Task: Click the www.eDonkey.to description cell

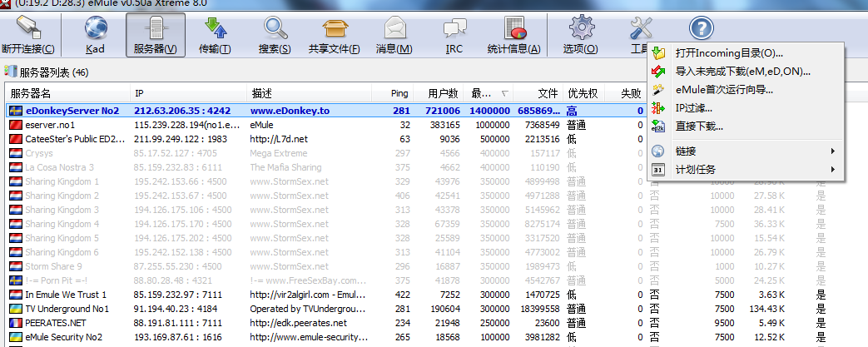Action: tap(290, 111)
